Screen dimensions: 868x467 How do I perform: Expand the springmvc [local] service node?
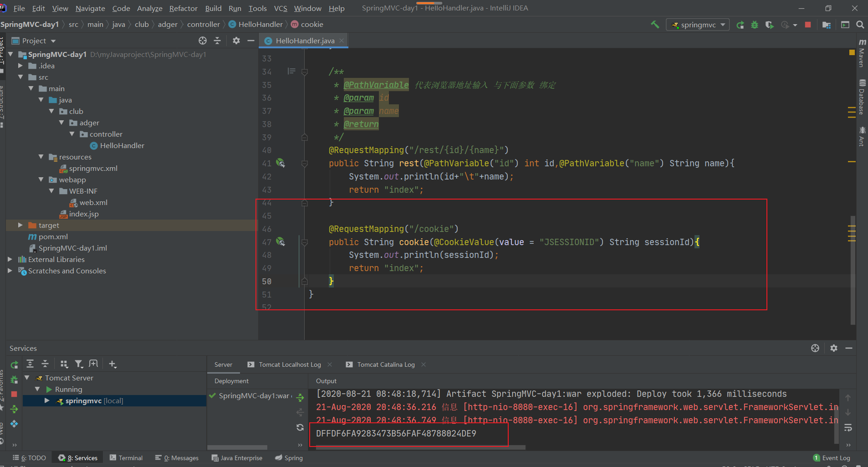(x=47, y=400)
